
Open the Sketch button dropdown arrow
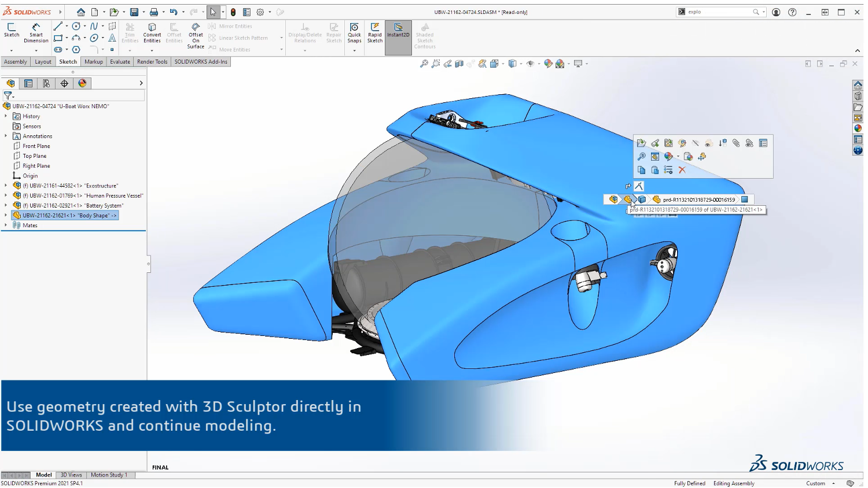point(12,50)
